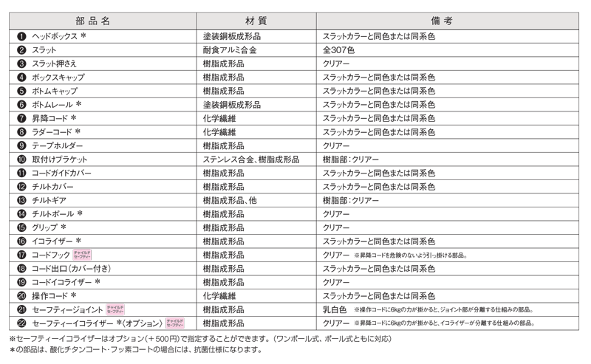This screenshot has height=364, width=591.
Task: Click the part name セーフティーイコライザー(オプション)
Action: coord(98,323)
